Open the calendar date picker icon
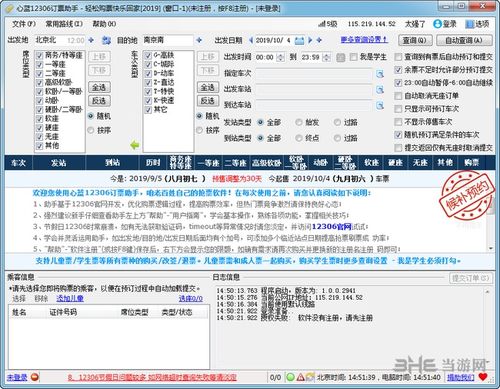This screenshot has width=500, height=389. pyautogui.click(x=299, y=41)
